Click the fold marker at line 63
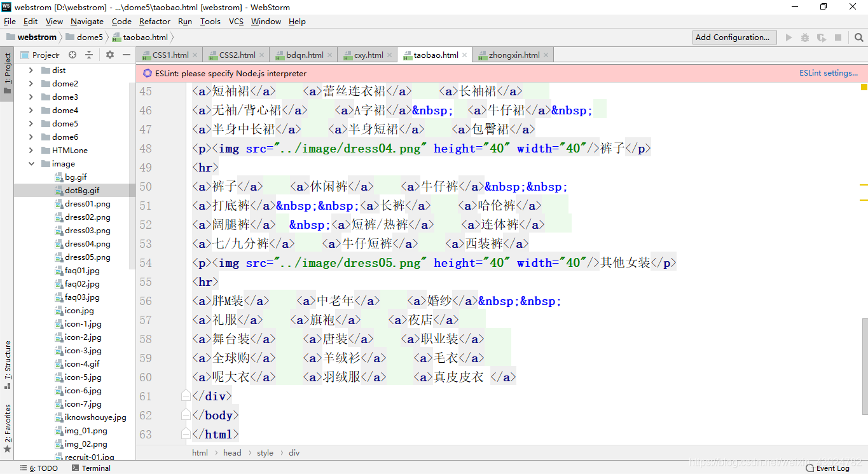This screenshot has width=868, height=474. pyautogui.click(x=186, y=434)
